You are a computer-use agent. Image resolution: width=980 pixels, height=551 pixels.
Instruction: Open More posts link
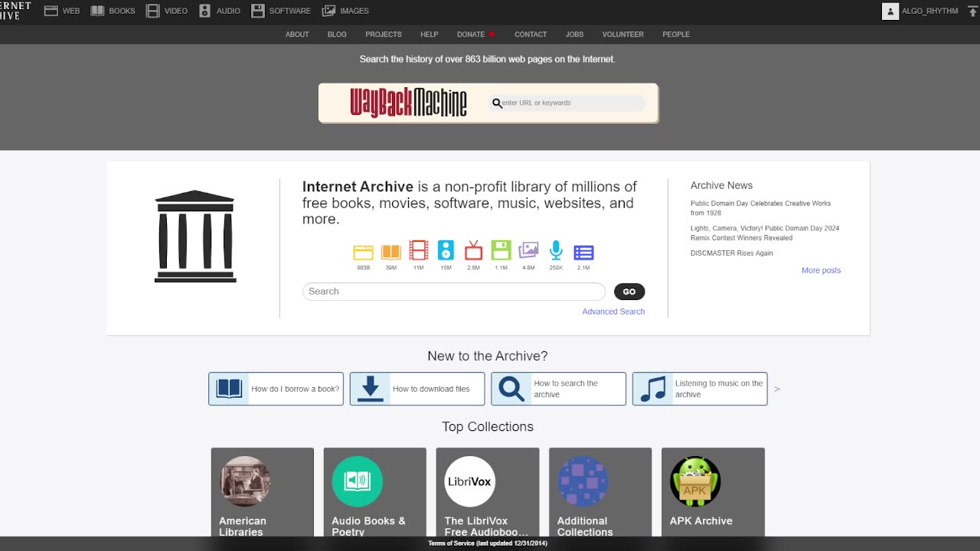coord(822,270)
